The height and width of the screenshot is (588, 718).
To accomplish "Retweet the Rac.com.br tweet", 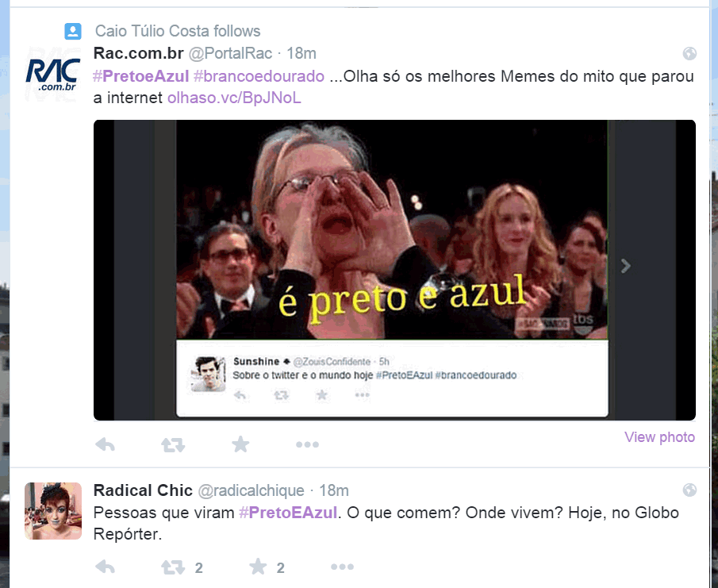I will point(173,444).
